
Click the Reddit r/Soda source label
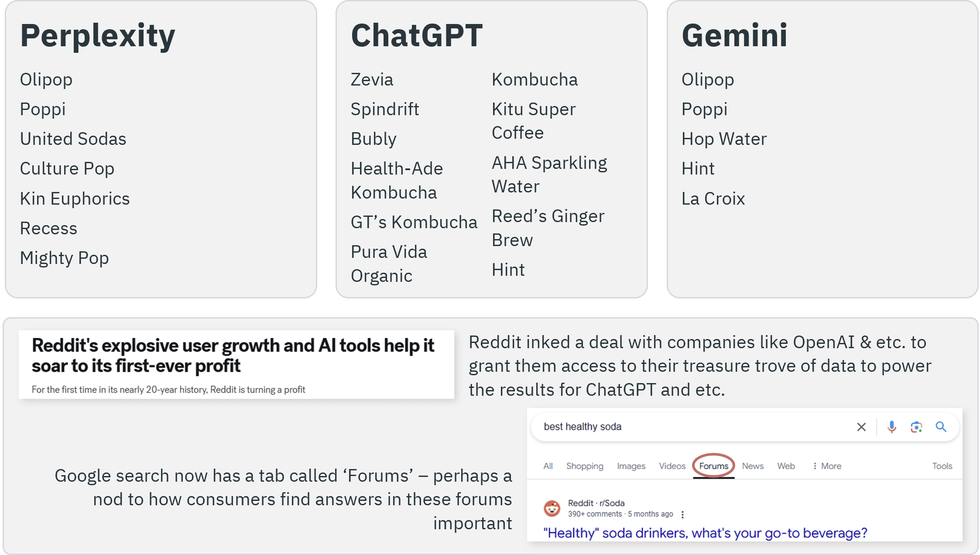coord(596,503)
